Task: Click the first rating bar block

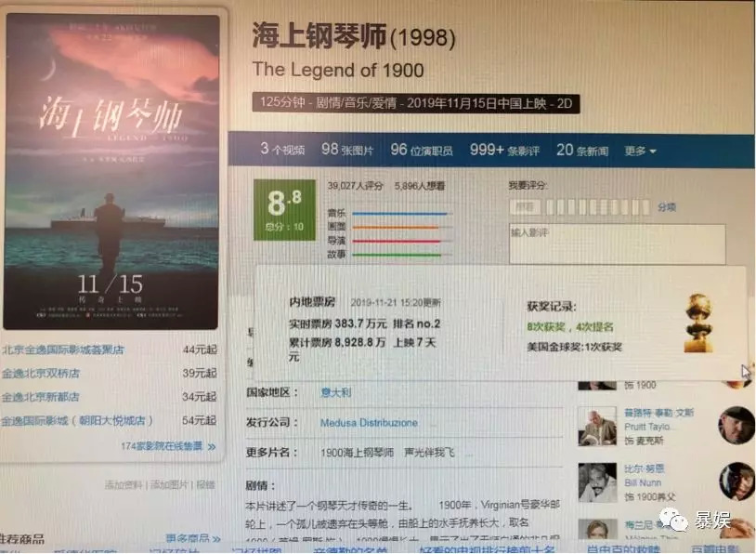Action: click(550, 207)
